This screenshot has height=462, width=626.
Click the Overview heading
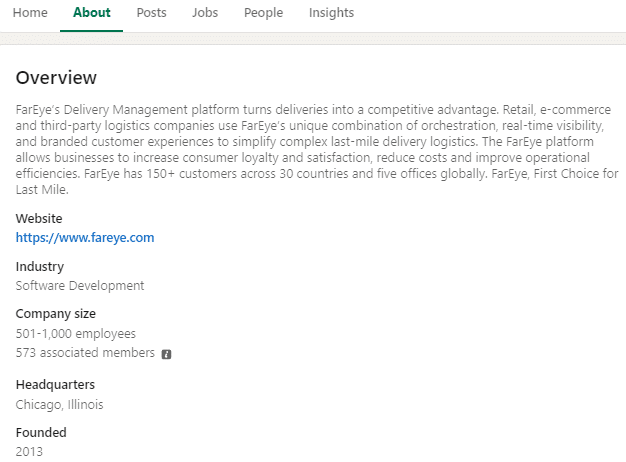56,78
